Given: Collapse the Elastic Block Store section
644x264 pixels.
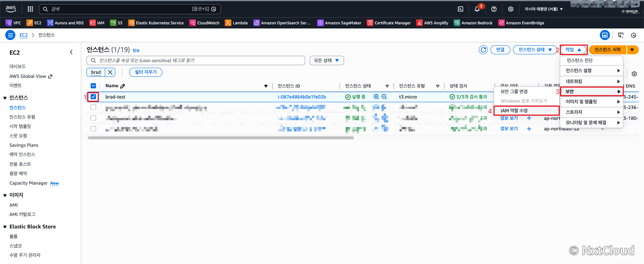Looking at the screenshot, I should click(5, 227).
